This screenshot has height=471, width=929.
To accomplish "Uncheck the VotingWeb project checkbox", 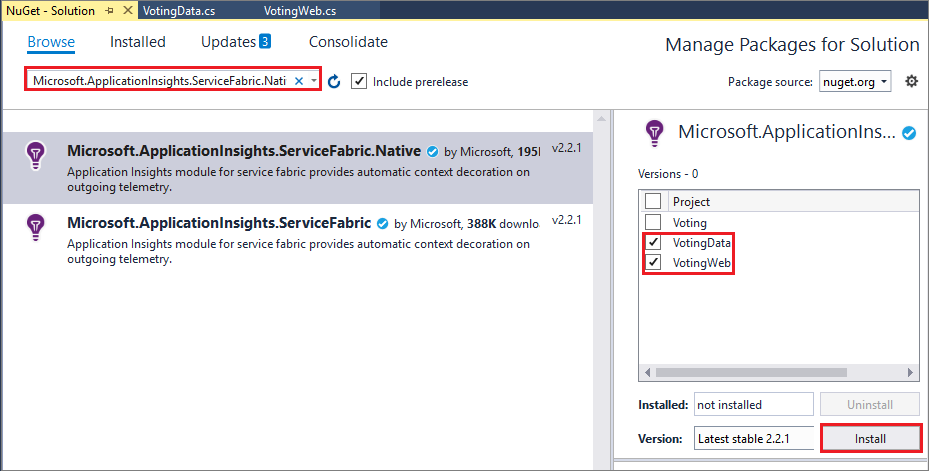I will pos(653,262).
